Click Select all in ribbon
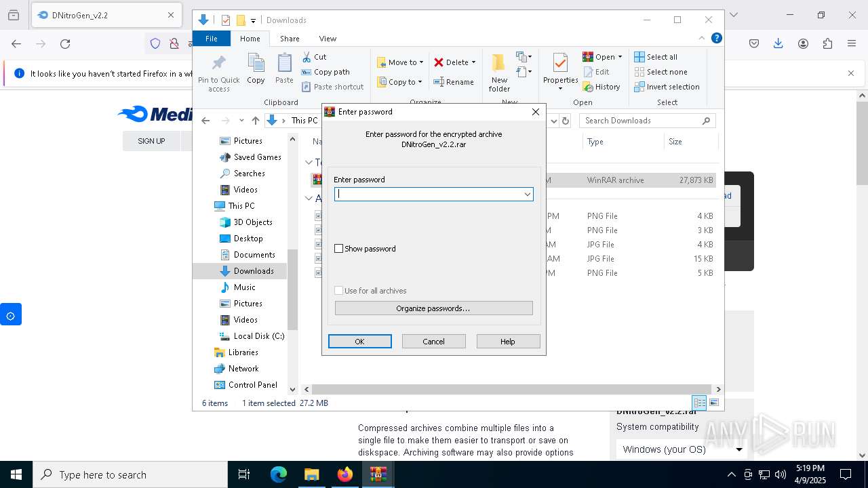This screenshot has width=868, height=488. [656, 57]
